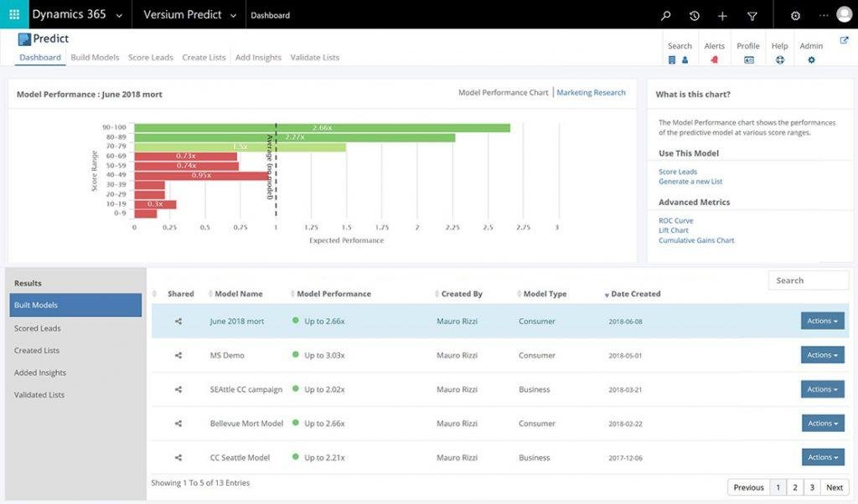This screenshot has width=858, height=504.
Task: Select Scored Leads in Results sidebar
Action: [x=37, y=328]
